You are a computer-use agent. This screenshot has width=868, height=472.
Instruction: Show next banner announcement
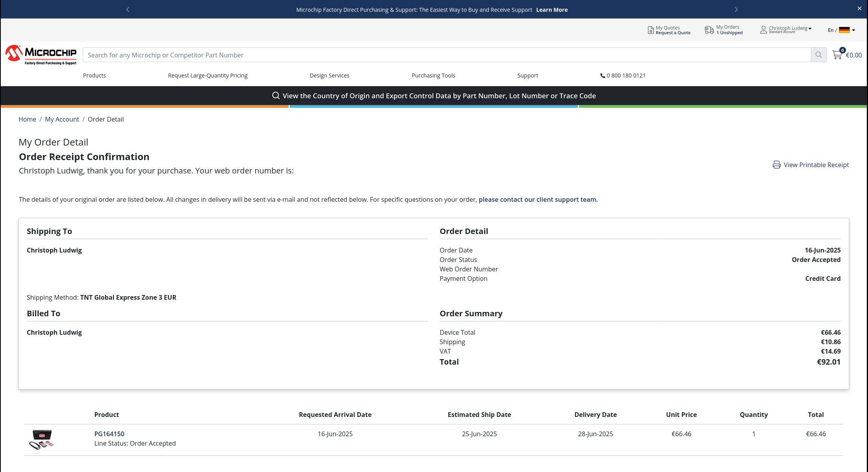[x=736, y=9]
